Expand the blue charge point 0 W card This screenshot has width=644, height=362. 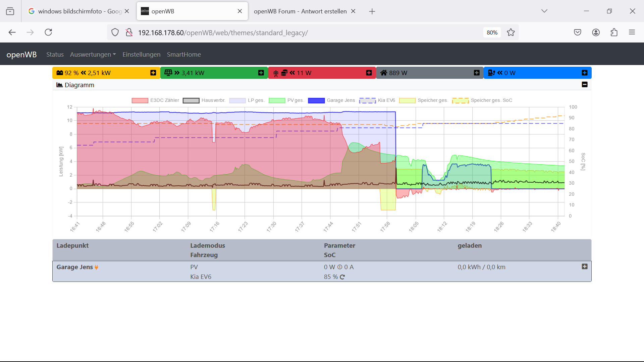[x=585, y=73]
